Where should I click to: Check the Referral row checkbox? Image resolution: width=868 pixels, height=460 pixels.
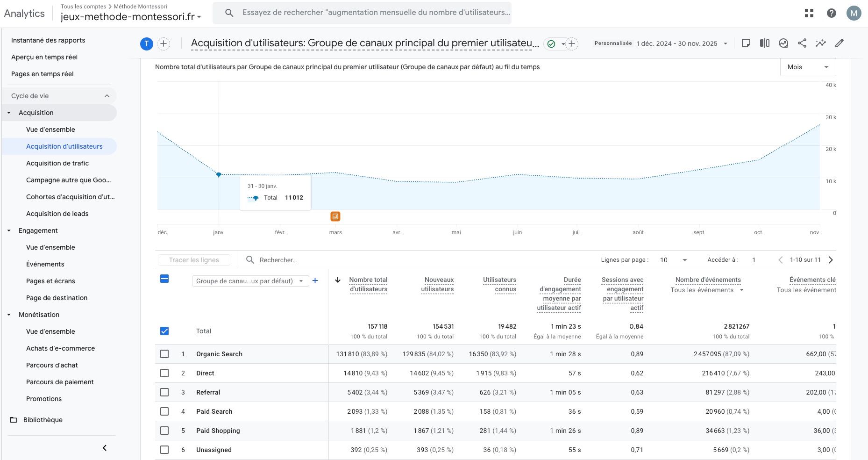pyautogui.click(x=164, y=392)
